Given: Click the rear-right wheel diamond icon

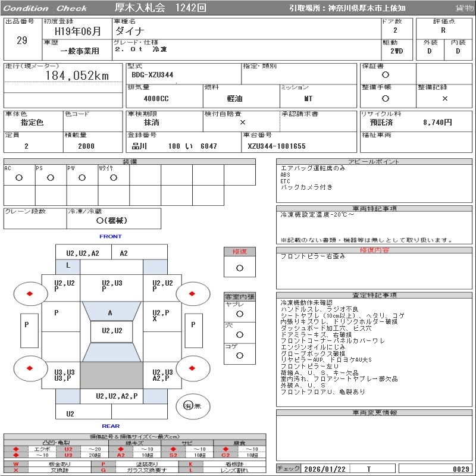Looking at the screenshot, I should tap(192, 368).
